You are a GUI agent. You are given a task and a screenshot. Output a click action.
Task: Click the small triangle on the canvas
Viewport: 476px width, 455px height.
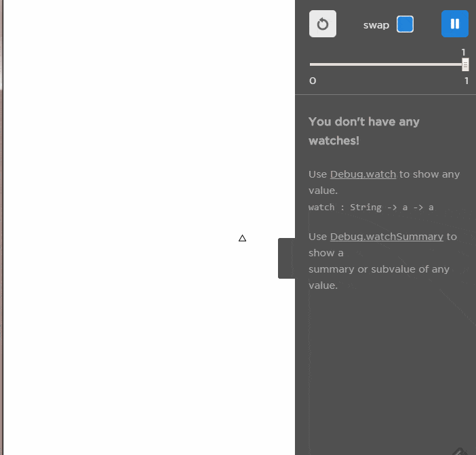[x=242, y=238]
